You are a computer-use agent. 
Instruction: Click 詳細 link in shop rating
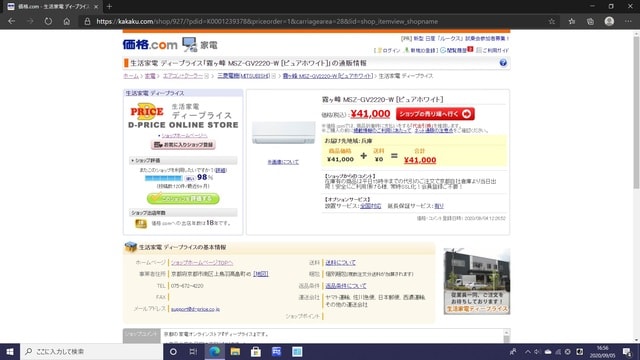(x=220, y=170)
